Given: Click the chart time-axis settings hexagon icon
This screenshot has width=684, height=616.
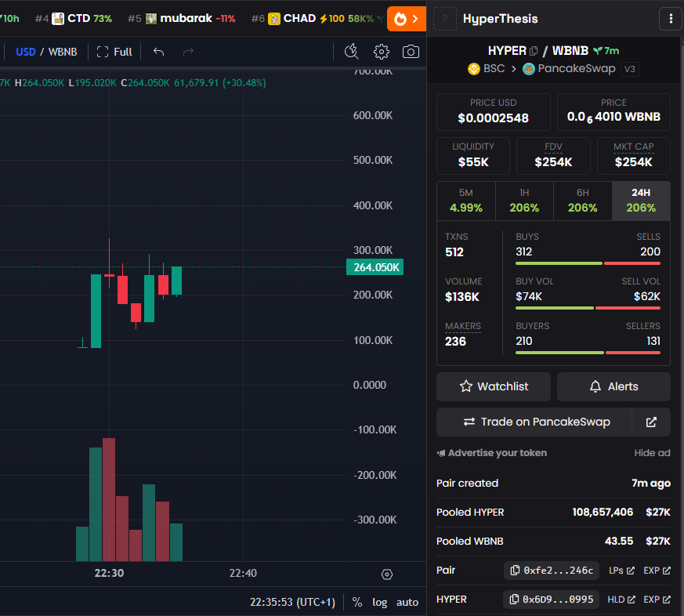Looking at the screenshot, I should 387,574.
